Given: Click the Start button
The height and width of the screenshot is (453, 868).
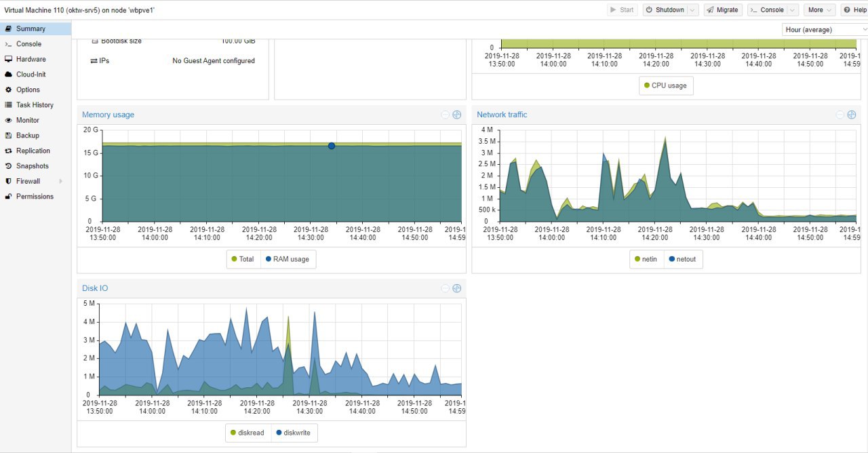Looking at the screenshot, I should click(622, 10).
